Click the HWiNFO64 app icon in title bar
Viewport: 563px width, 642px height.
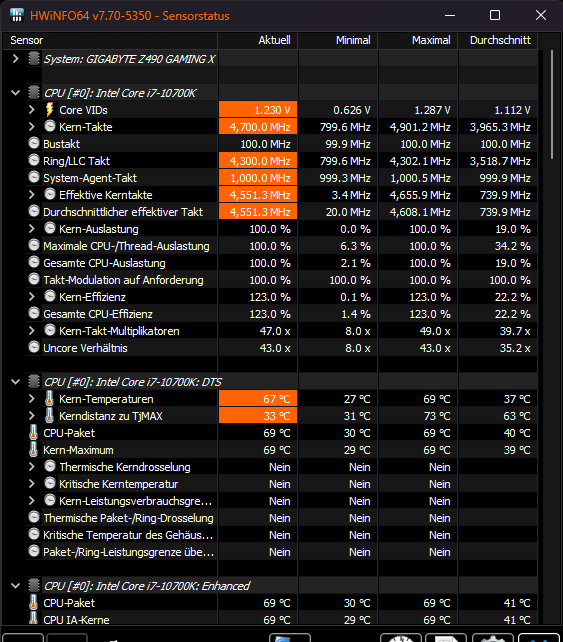[x=16, y=15]
